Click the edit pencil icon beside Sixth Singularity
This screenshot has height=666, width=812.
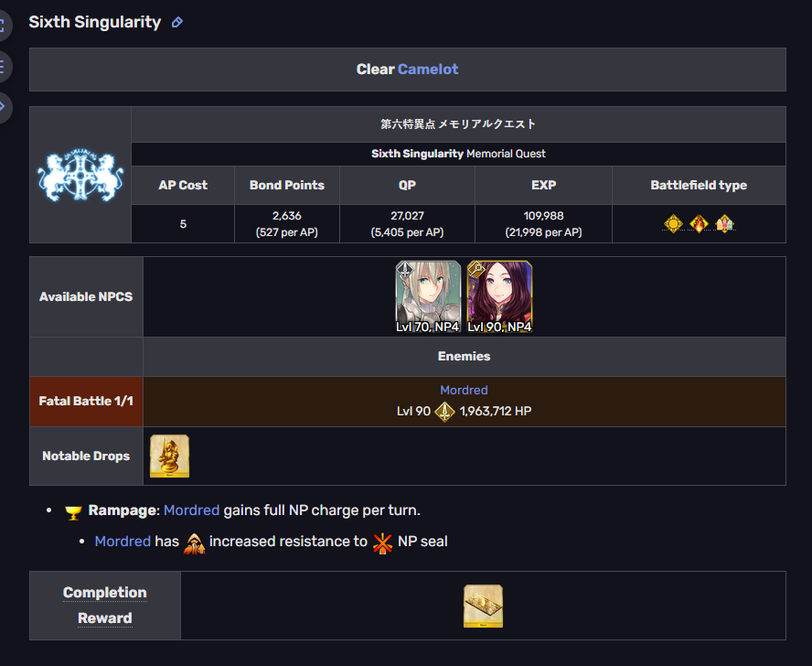click(177, 22)
